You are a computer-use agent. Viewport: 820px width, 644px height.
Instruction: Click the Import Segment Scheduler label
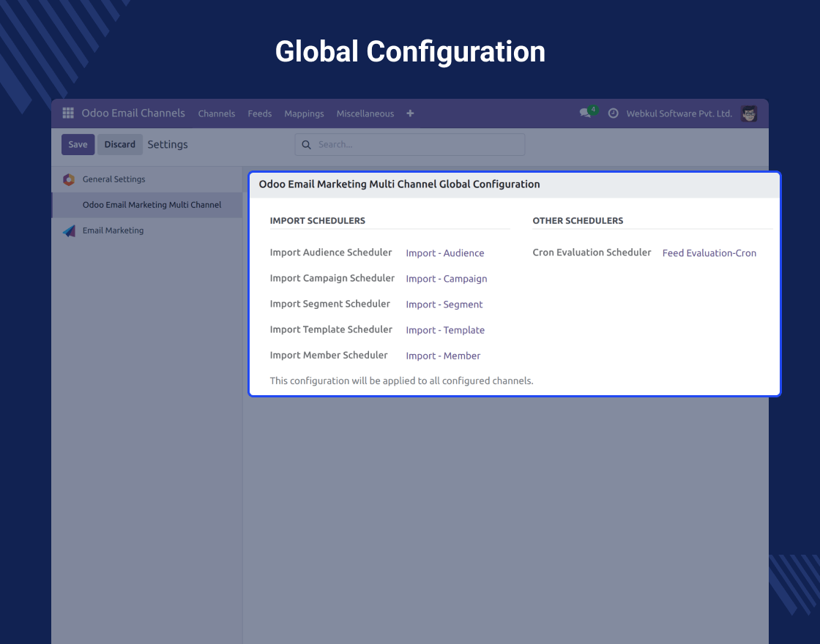[x=330, y=304]
